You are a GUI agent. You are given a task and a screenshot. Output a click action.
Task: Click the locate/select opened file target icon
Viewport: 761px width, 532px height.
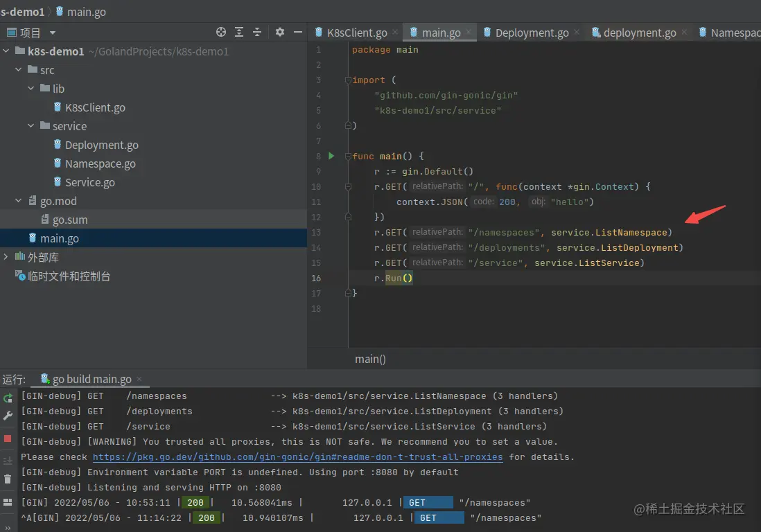point(221,32)
